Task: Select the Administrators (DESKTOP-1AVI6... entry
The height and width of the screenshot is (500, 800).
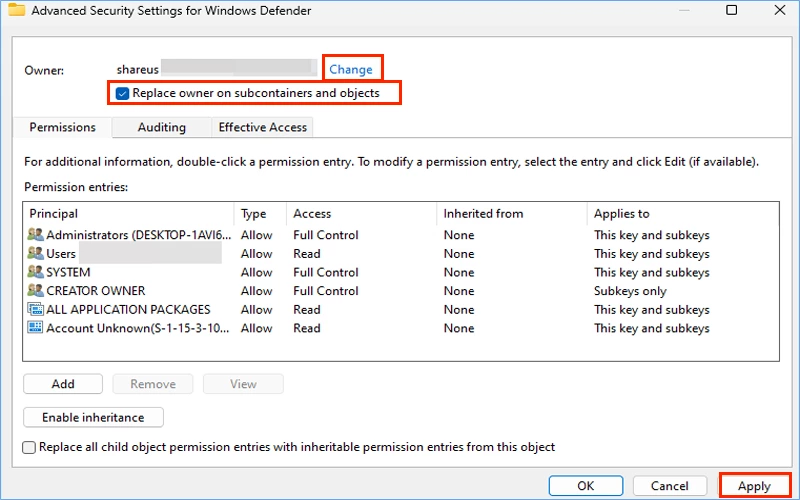Action: 401,235
